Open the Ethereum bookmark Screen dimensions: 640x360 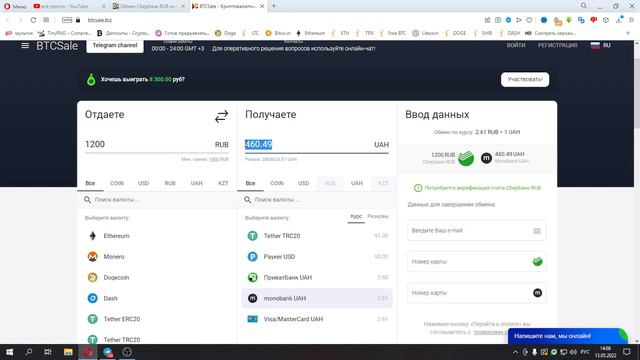tap(311, 33)
